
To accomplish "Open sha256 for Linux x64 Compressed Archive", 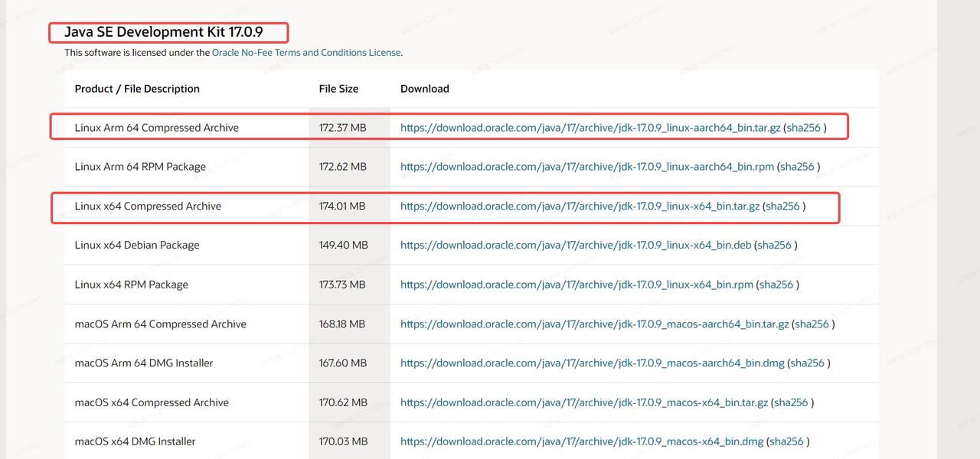I will [x=783, y=207].
